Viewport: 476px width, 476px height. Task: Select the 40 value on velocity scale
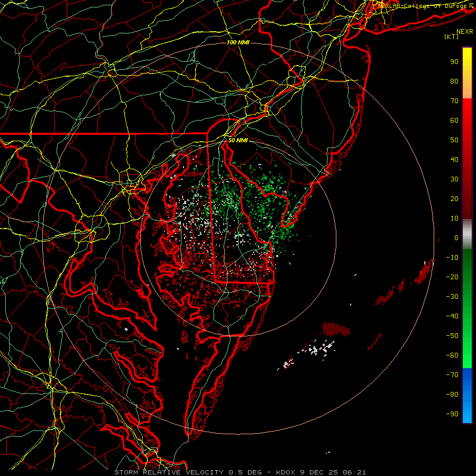(x=454, y=159)
